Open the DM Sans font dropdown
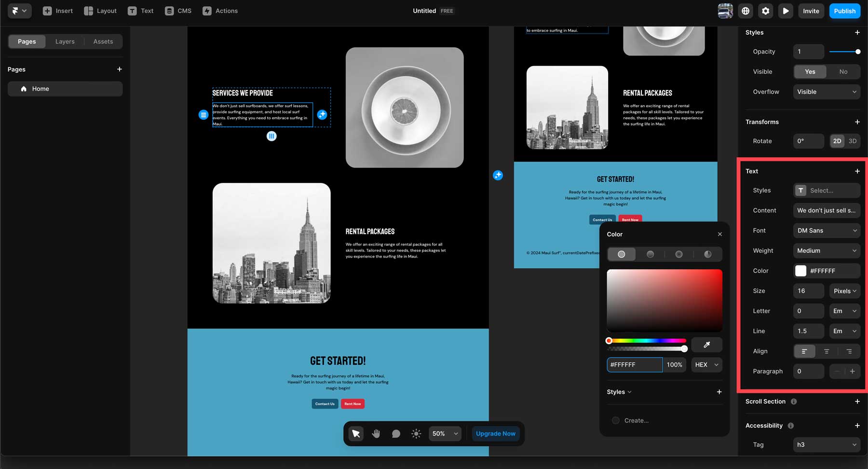Screen dimensions: 868x469 click(x=826, y=231)
